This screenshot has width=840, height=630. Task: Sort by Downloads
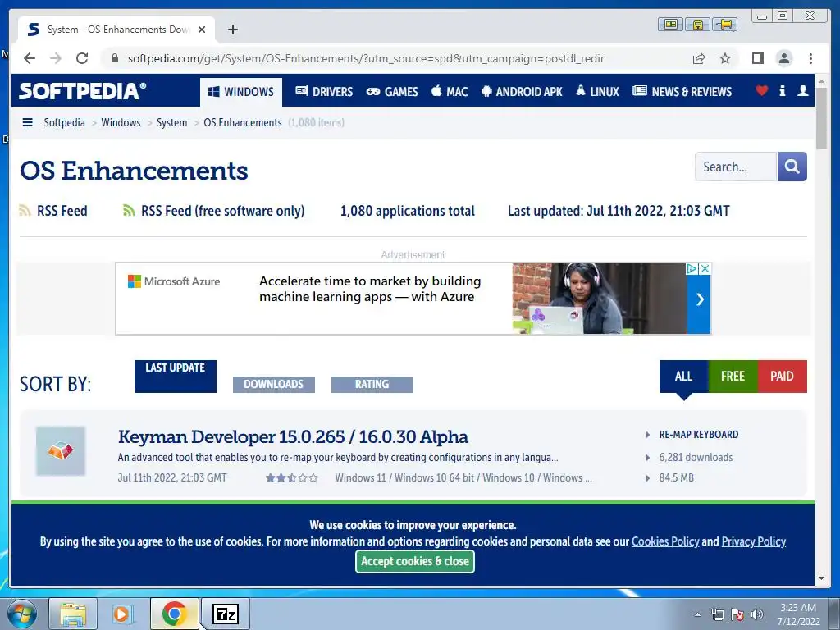(274, 384)
